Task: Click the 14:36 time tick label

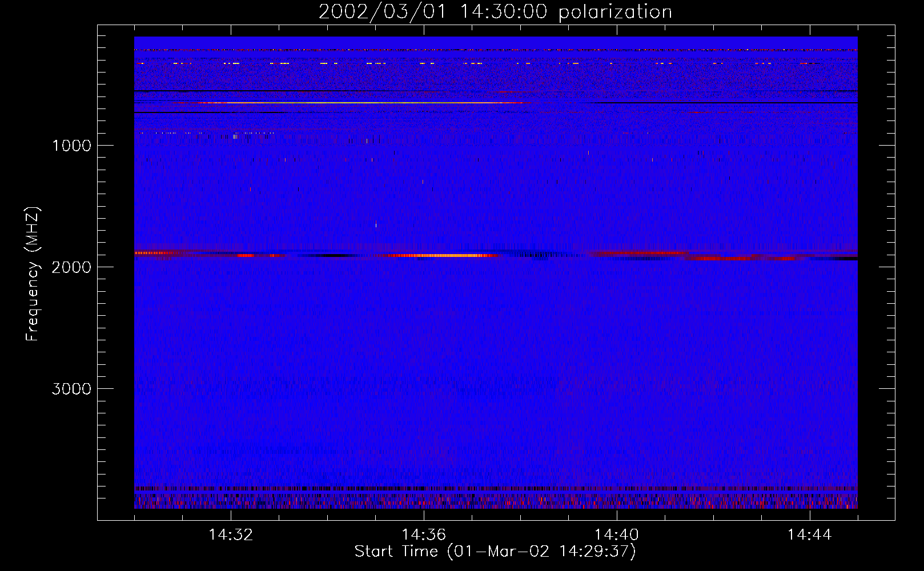Action: click(424, 534)
